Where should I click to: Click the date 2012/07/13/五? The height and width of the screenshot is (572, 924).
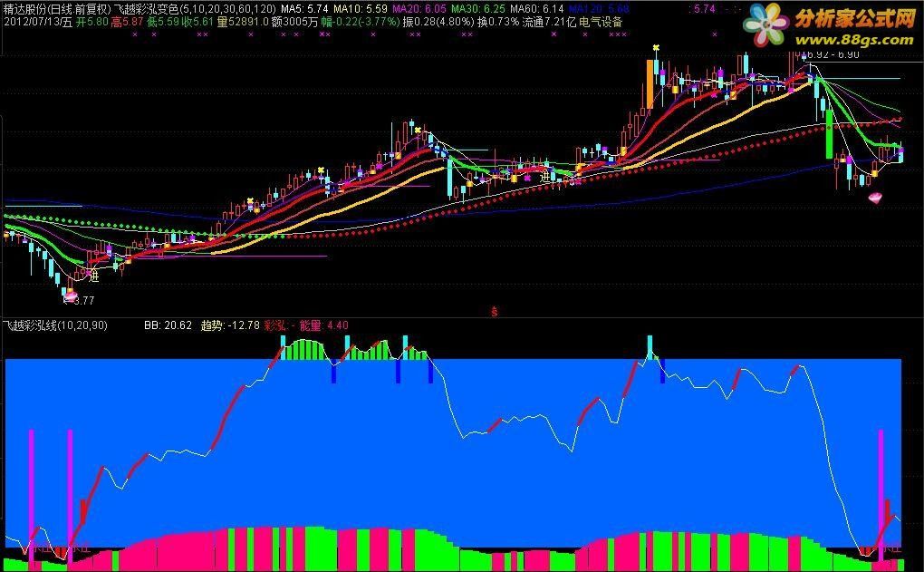click(x=38, y=23)
